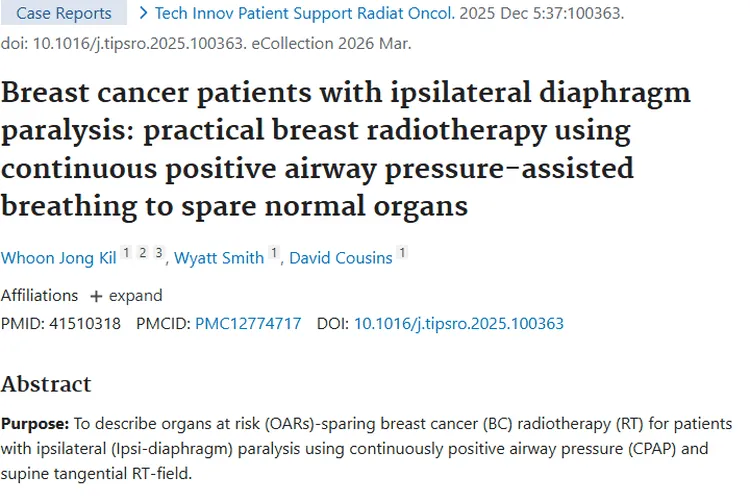750x500 pixels.
Task: Click affiliation superscript 2 after Whoon Jong Kil
Action: [x=142, y=254]
